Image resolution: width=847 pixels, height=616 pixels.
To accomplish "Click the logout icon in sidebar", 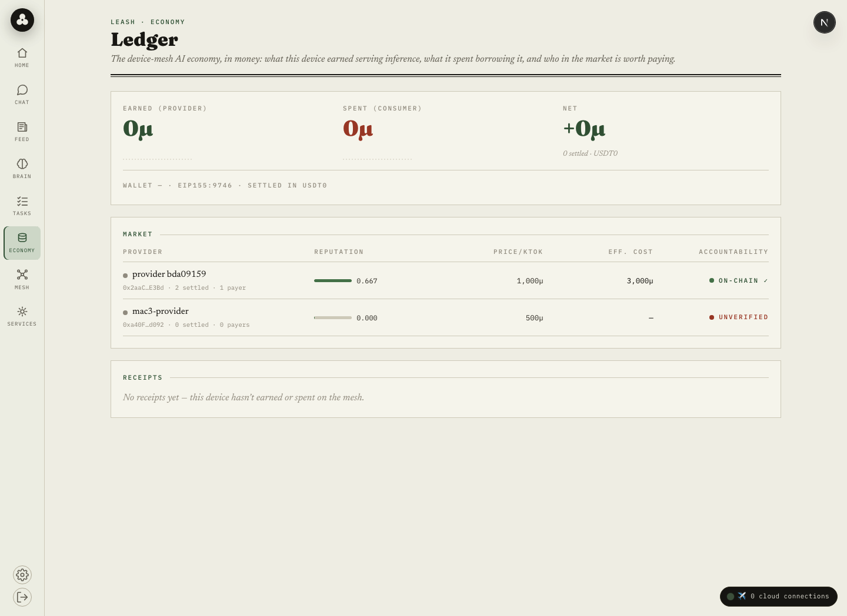I will pos(22,597).
